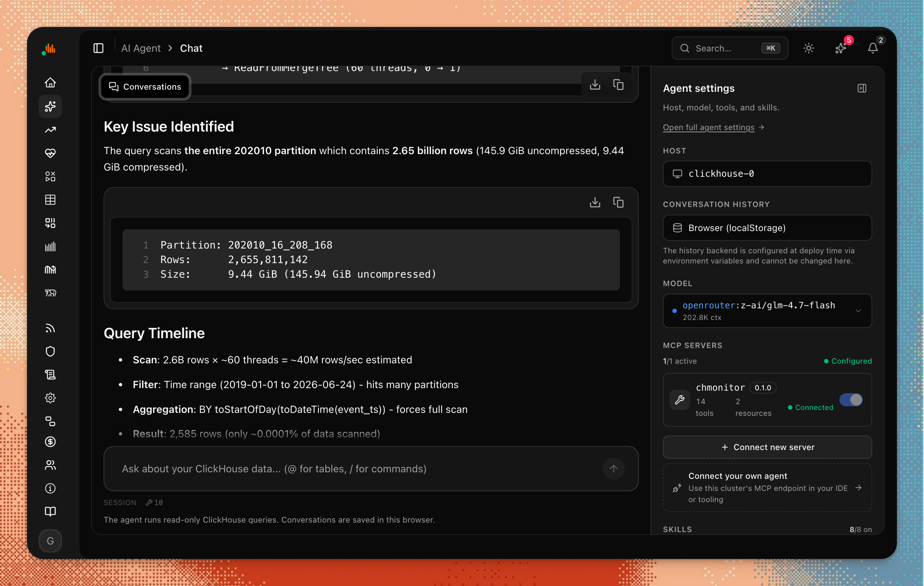Open the scroll logs icon in sidebar
This screenshot has width=924, height=586.
pyautogui.click(x=50, y=375)
